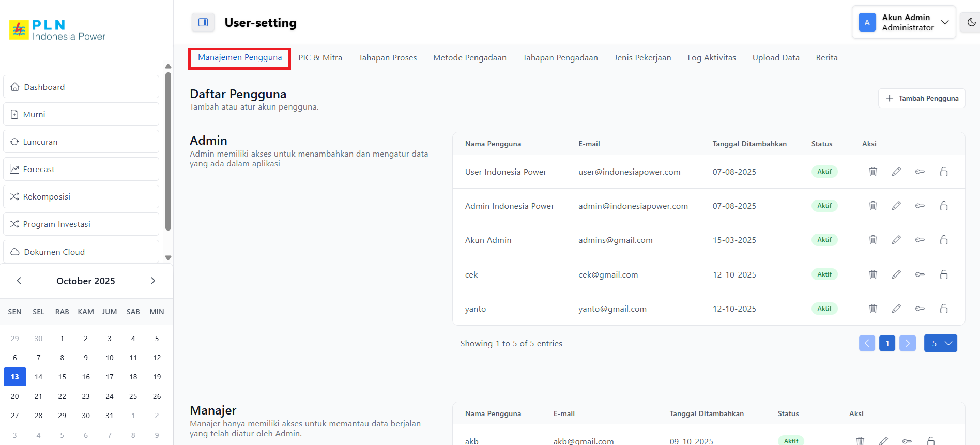The height and width of the screenshot is (445, 980).
Task: Switch to the PIC & Mitra tab
Action: 320,58
